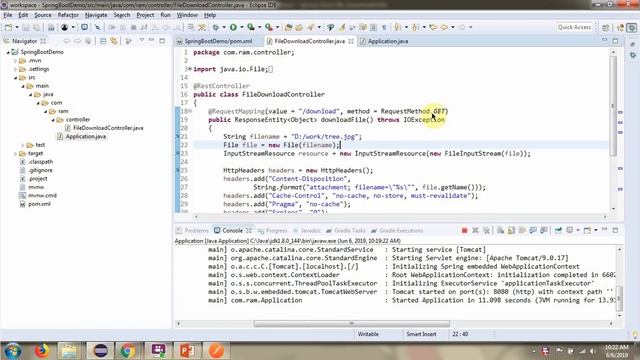
Task: Click the Remove Launch X icon in the Console
Action: 475,231
